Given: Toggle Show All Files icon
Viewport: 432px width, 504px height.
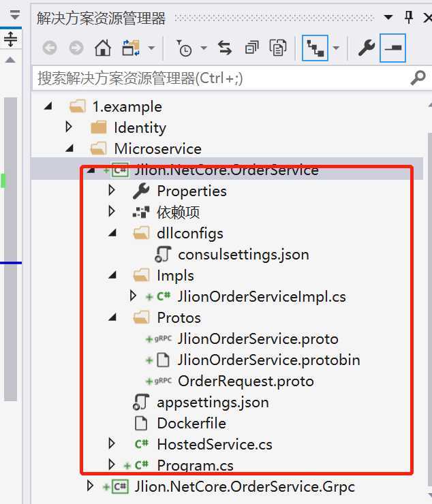Looking at the screenshot, I should click(x=278, y=48).
